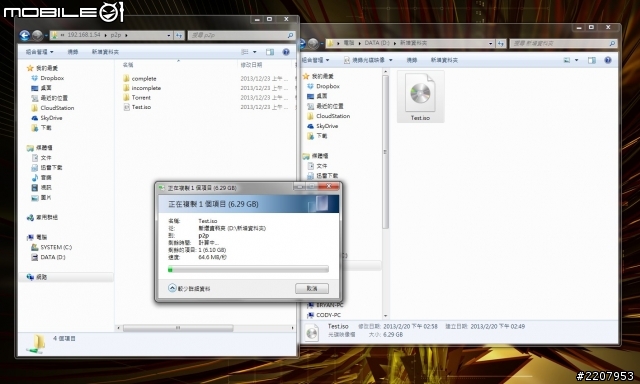Click DATA (D:) in the right window address bar
Screen dimensions: 640x384
[x=377, y=43]
